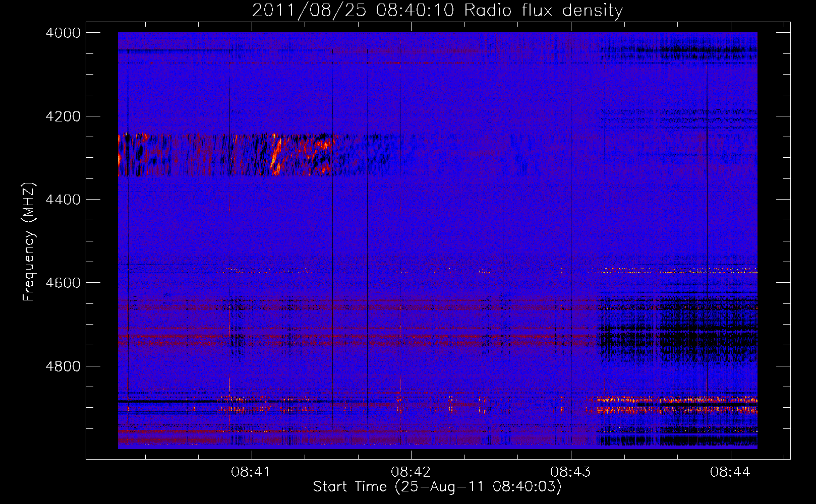Click the 08:41 time tick label
The width and height of the screenshot is (816, 504).
(x=251, y=472)
